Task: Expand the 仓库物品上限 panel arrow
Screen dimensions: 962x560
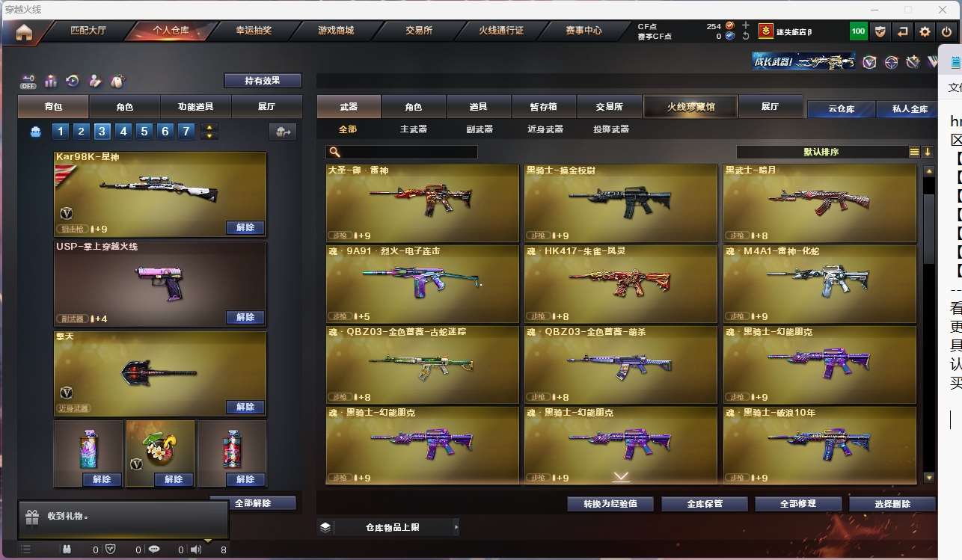Action: tap(456, 527)
